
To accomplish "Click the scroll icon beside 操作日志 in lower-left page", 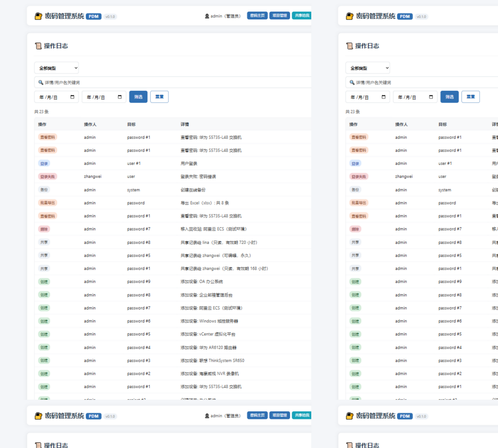I will click(x=38, y=445).
